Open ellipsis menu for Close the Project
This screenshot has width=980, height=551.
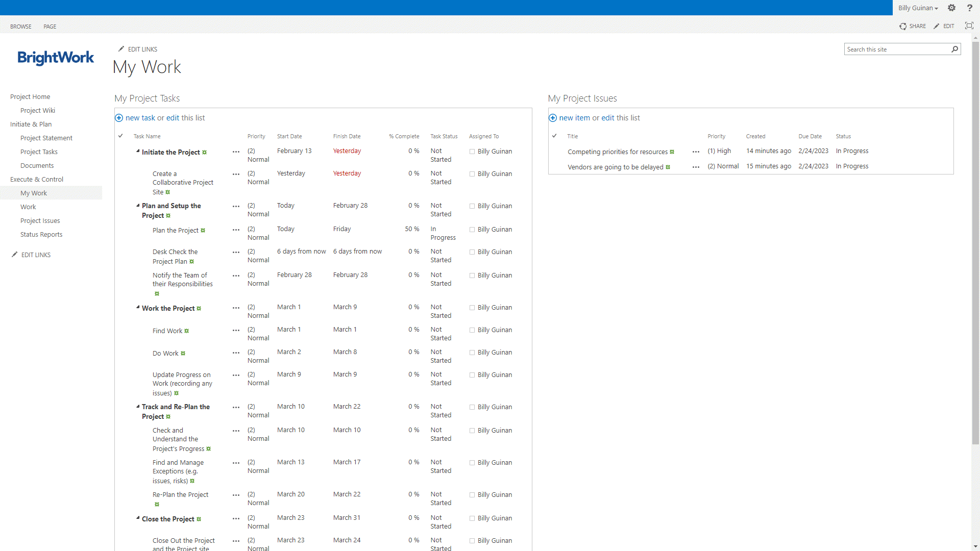tap(236, 519)
